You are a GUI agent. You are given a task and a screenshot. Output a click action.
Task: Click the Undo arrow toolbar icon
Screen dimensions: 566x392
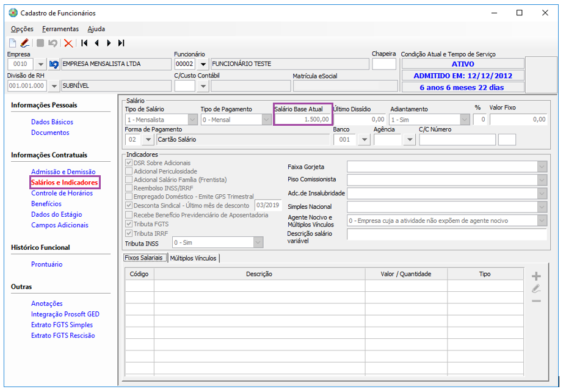tap(53, 43)
